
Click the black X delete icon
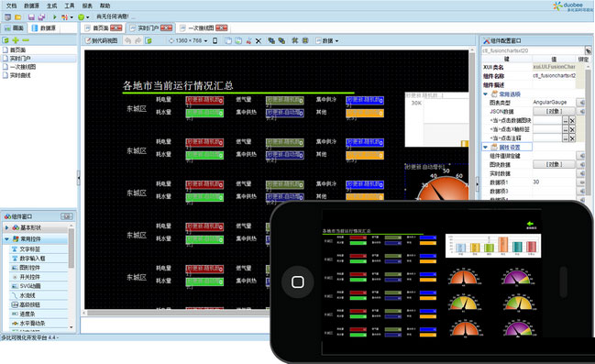[259, 40]
